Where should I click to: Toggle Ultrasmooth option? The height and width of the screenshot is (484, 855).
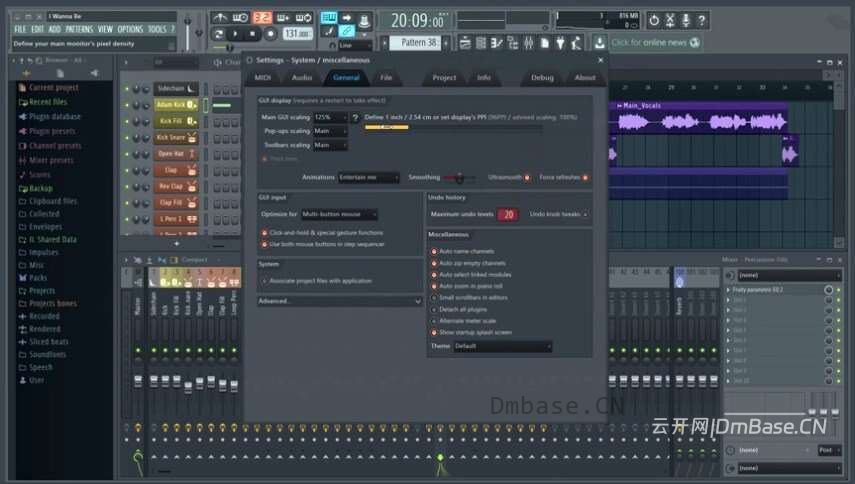(x=527, y=178)
